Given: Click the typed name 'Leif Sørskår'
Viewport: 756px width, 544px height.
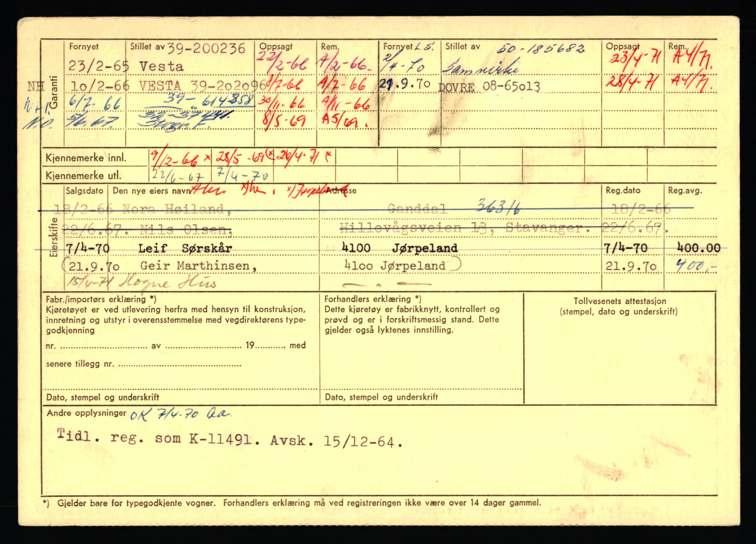Looking at the screenshot, I should (185, 248).
